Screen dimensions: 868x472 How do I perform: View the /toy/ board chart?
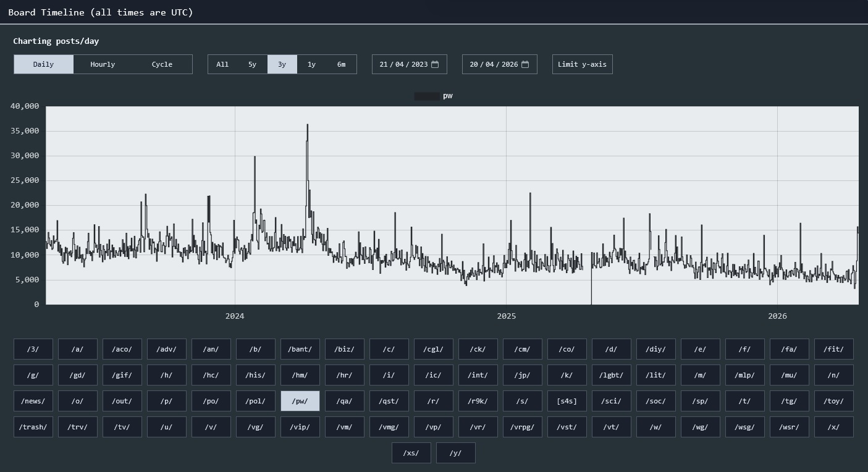834,401
